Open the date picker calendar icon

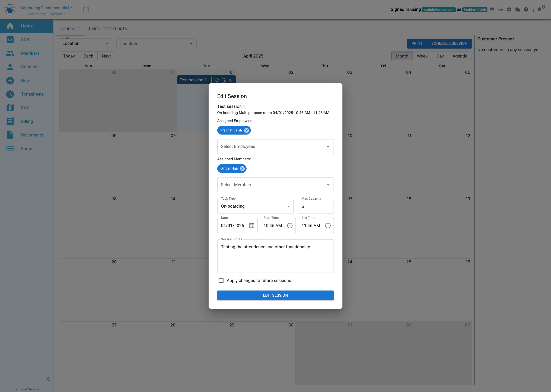tap(252, 225)
